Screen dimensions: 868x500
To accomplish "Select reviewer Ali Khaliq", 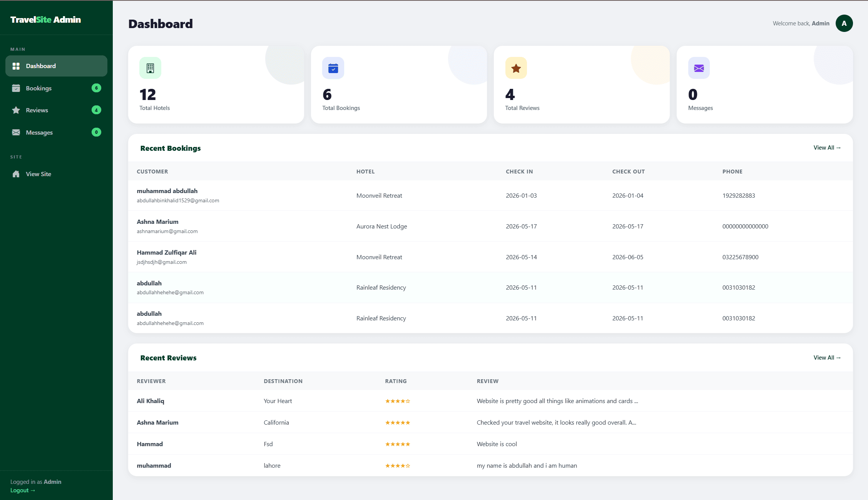I will (x=151, y=401).
